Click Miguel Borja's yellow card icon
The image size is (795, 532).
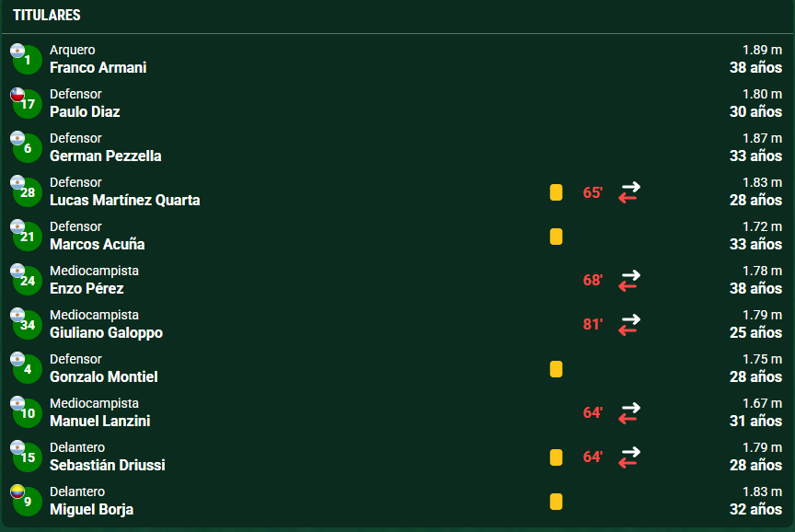pos(556,502)
